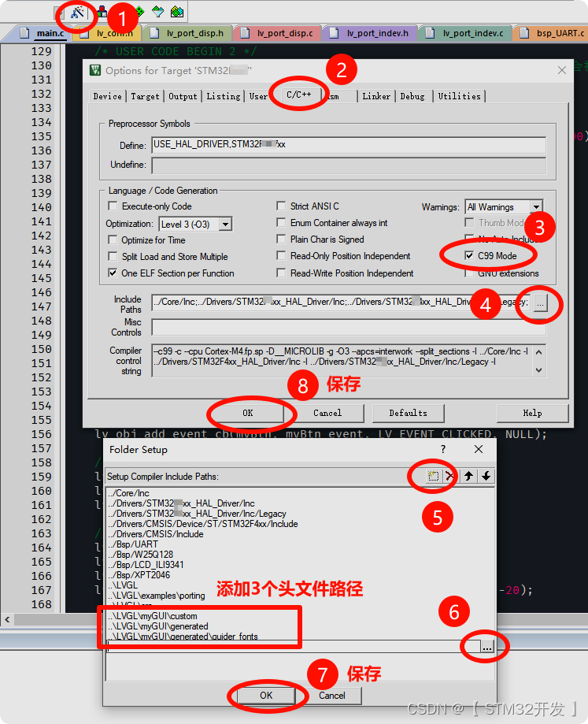Viewport: 588px width, 724px height.
Task: Enable Optimize for Time option
Action: (113, 239)
